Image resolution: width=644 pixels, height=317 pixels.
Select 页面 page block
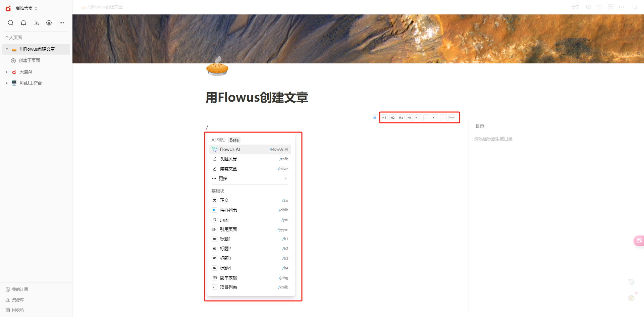pos(250,220)
